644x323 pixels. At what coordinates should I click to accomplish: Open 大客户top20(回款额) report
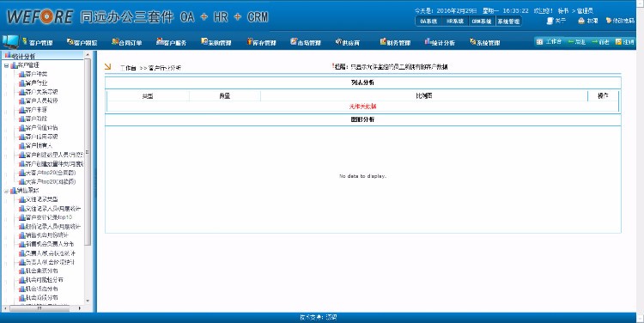pos(51,181)
